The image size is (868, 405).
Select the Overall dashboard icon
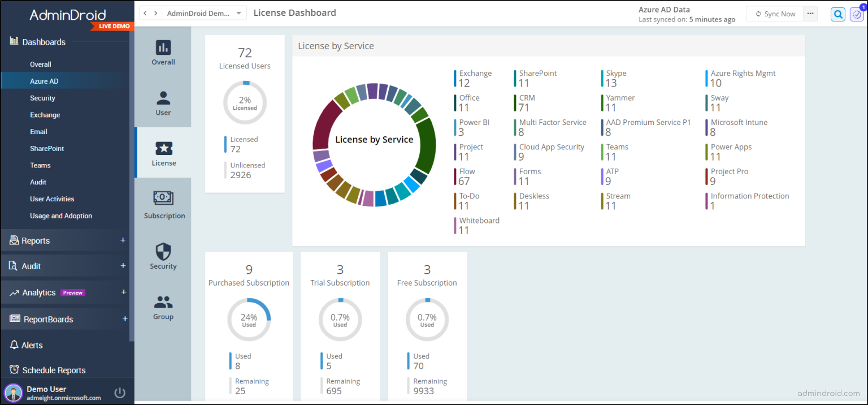163,53
